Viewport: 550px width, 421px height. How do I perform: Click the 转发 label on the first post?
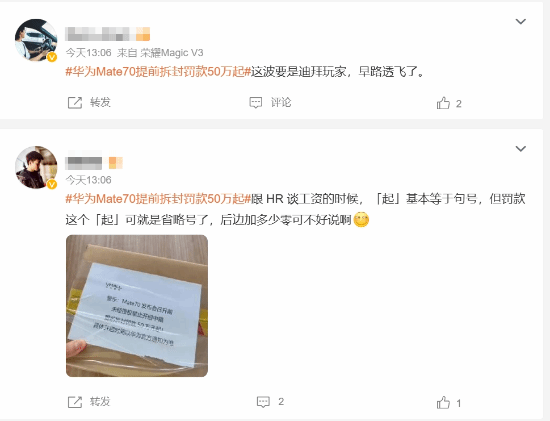100,102
